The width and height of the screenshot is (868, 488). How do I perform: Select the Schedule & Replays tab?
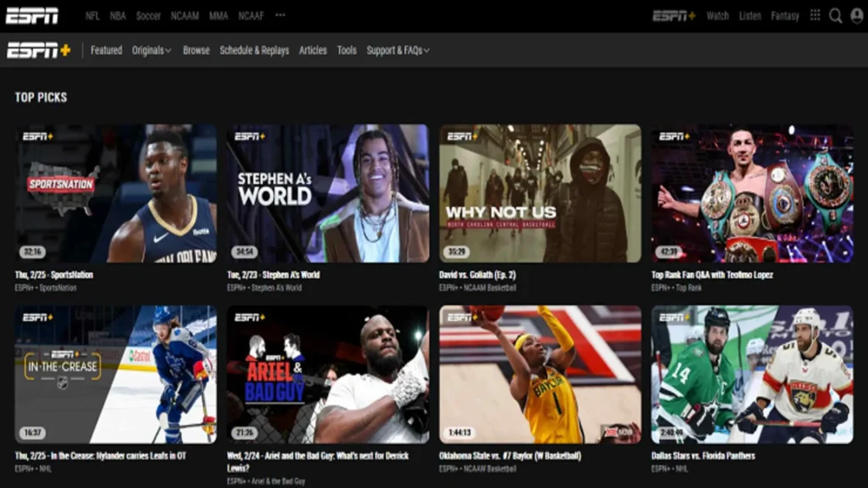tap(254, 50)
